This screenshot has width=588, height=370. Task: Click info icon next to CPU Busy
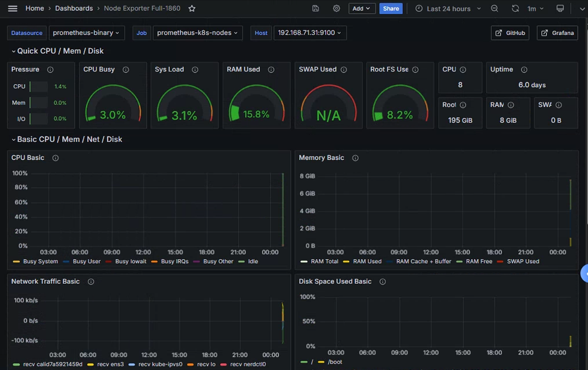click(126, 69)
